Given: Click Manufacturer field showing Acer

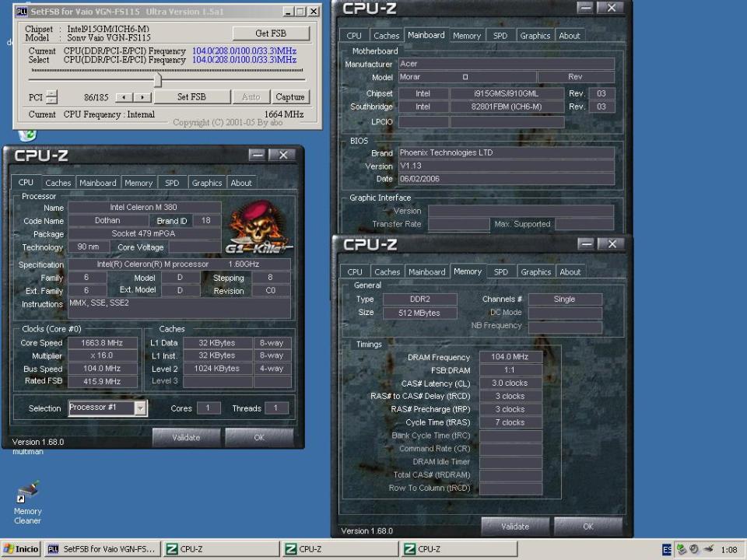Looking at the screenshot, I should coord(506,64).
